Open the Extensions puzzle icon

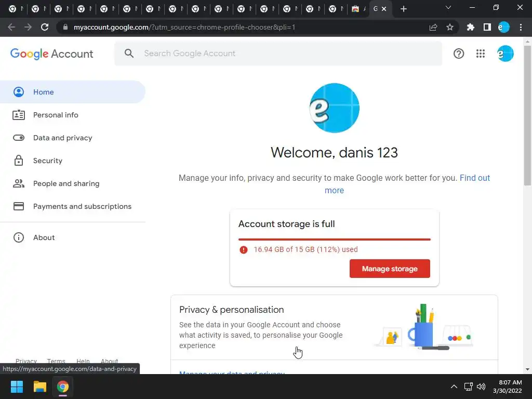(471, 27)
